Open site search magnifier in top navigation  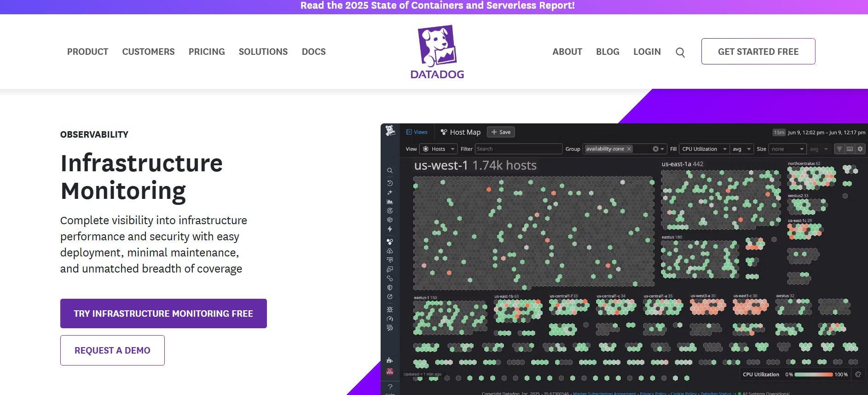(680, 52)
